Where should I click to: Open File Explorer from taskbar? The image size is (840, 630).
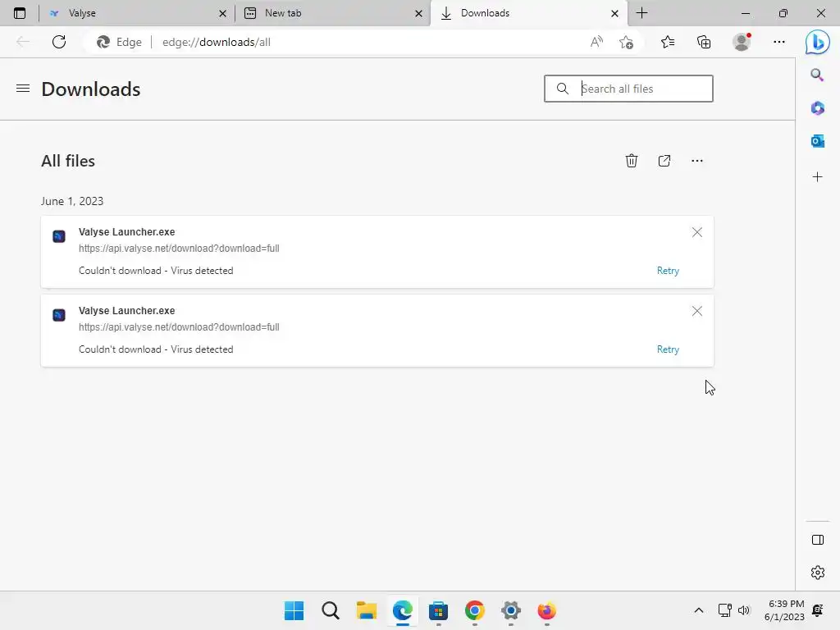click(x=367, y=610)
